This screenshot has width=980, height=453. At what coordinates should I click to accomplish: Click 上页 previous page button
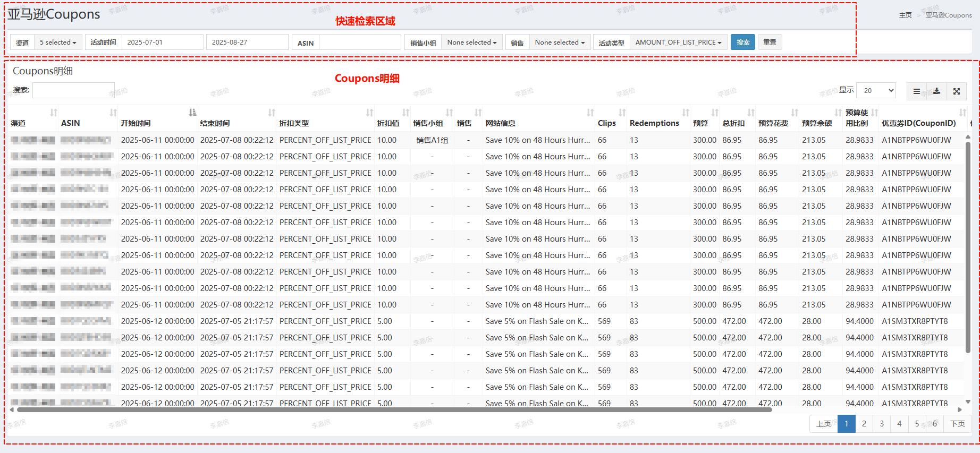[x=824, y=424]
